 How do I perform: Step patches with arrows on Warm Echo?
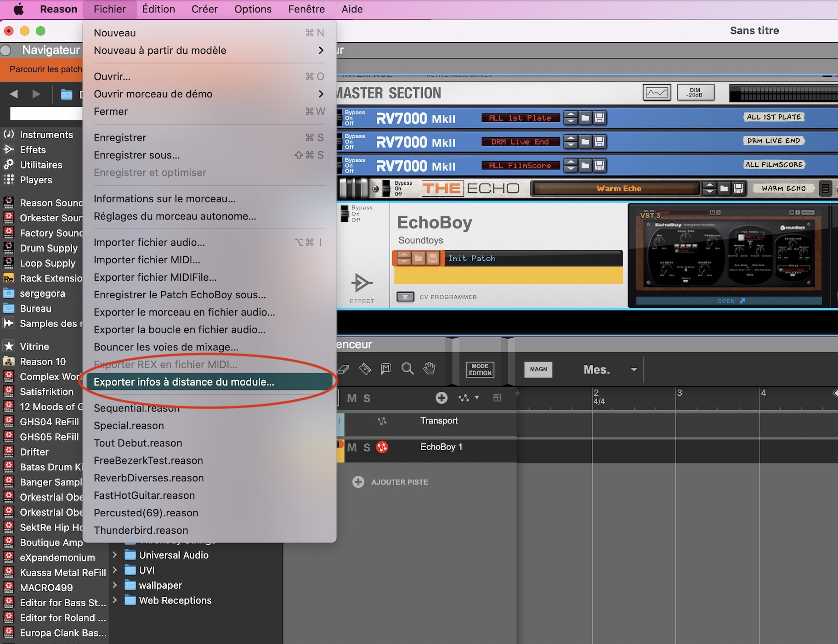(x=709, y=188)
